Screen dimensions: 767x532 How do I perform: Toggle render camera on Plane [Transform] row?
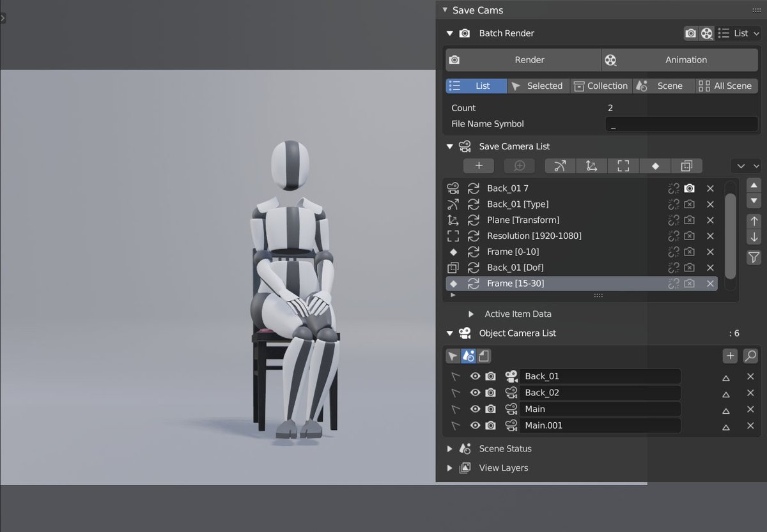point(689,220)
